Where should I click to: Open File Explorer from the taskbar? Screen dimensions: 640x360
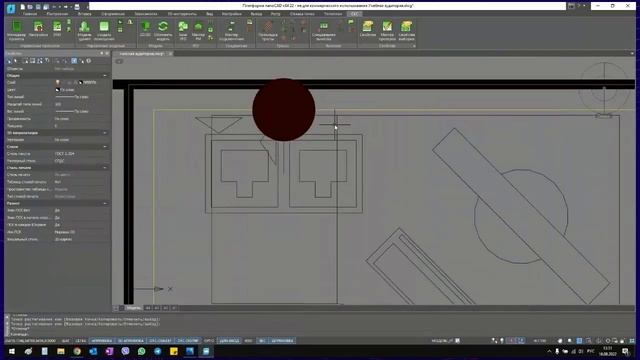point(60,351)
